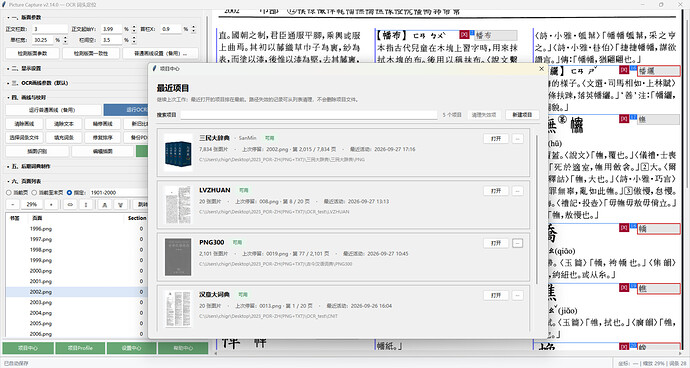
Task: Open more options for PNG300 project
Action: [x=518, y=243]
